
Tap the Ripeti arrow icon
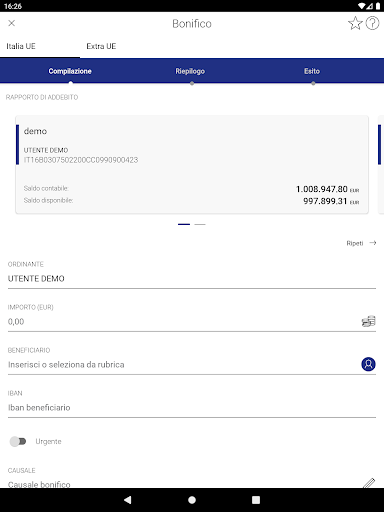click(x=373, y=243)
